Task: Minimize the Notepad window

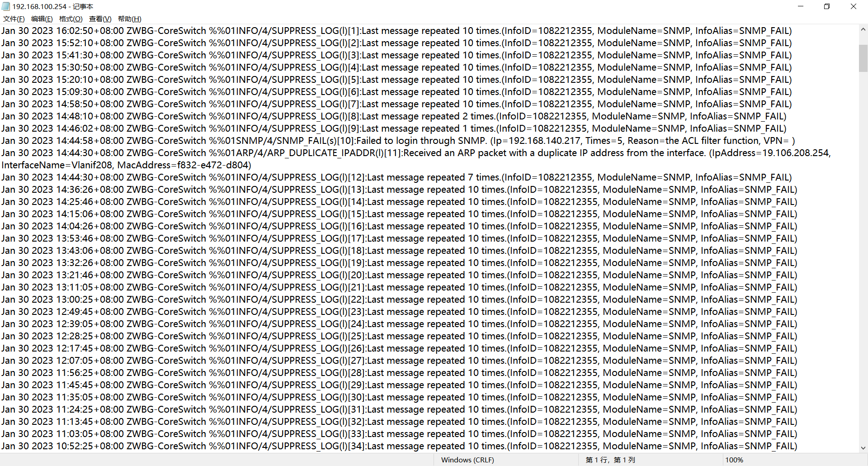Action: tap(801, 6)
